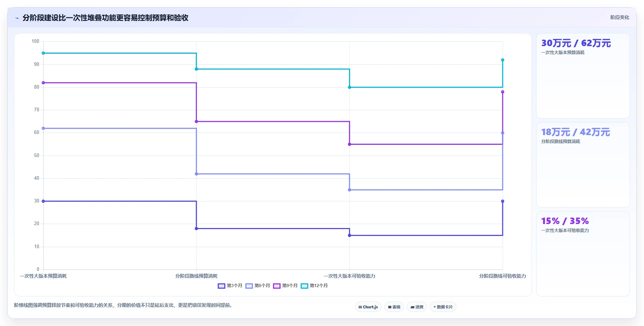Click the 一次性大版本预算消耗 card caption
Viewport: 644px width, 326px height.
click(563, 53)
